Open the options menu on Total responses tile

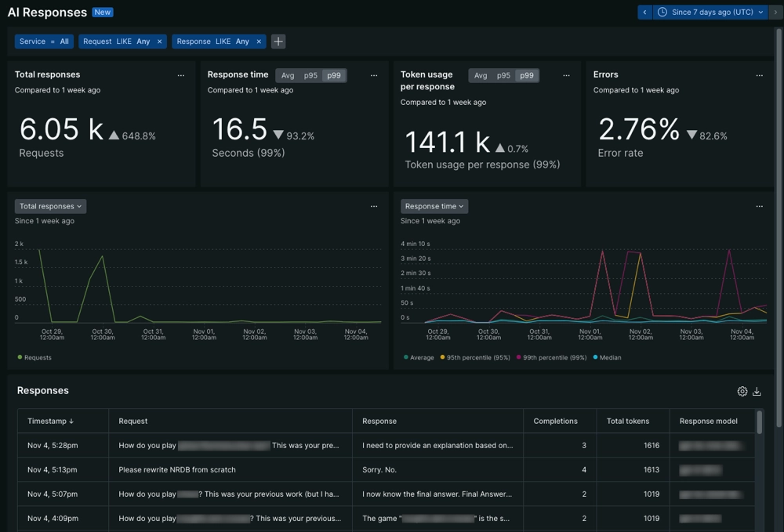[182, 75]
